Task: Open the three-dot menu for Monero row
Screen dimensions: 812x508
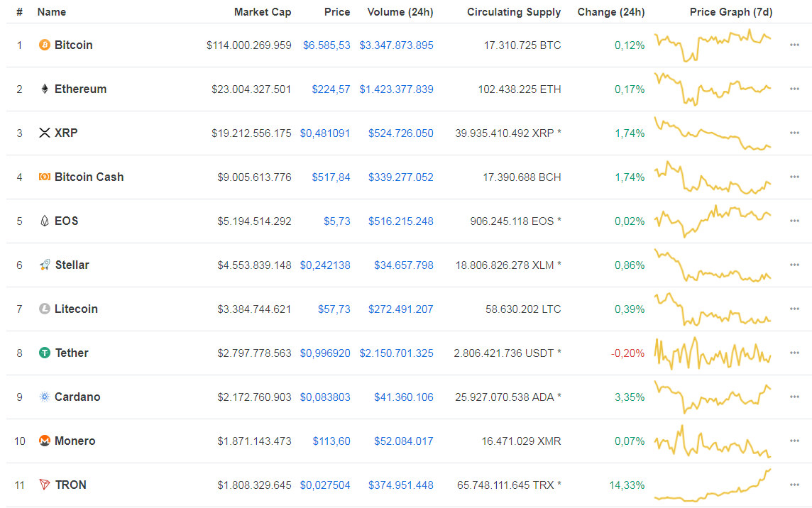Action: (794, 441)
